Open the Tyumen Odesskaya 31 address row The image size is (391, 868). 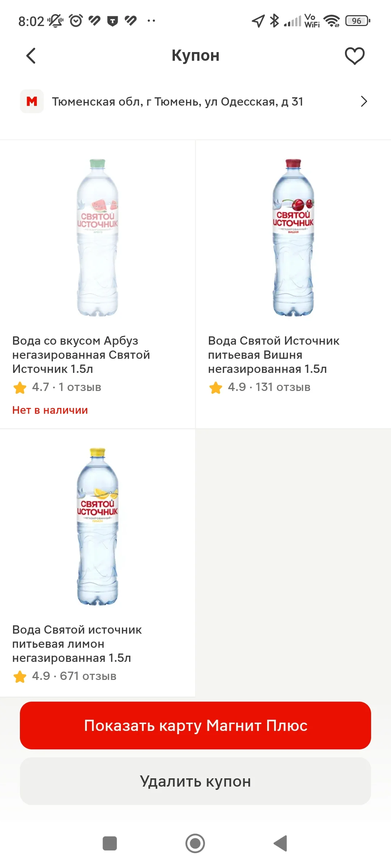click(195, 101)
